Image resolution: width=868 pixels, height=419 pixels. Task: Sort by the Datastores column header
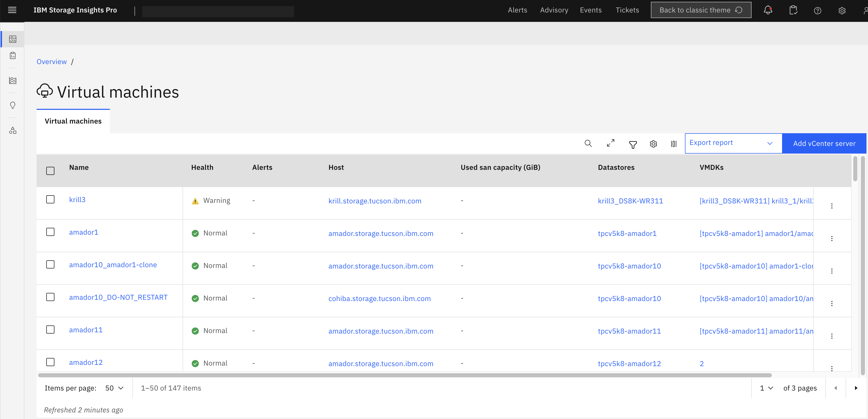pos(616,168)
